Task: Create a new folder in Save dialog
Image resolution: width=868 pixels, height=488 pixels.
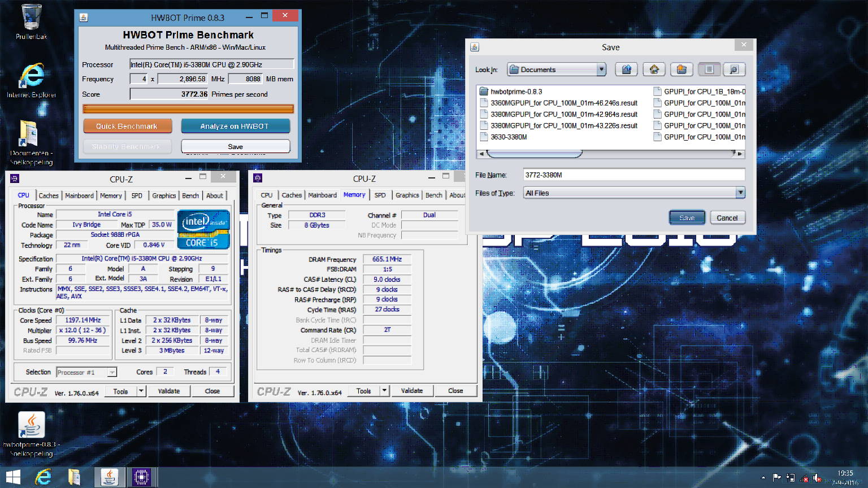Action: pyautogui.click(x=682, y=69)
